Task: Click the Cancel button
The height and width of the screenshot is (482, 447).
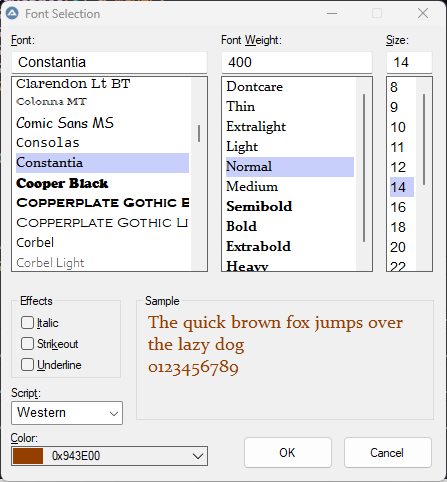Action: [x=388, y=453]
